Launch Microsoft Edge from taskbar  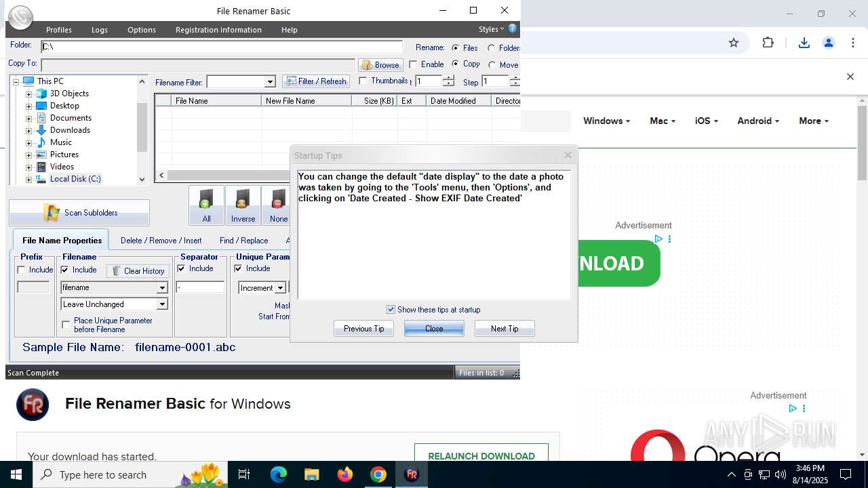278,474
